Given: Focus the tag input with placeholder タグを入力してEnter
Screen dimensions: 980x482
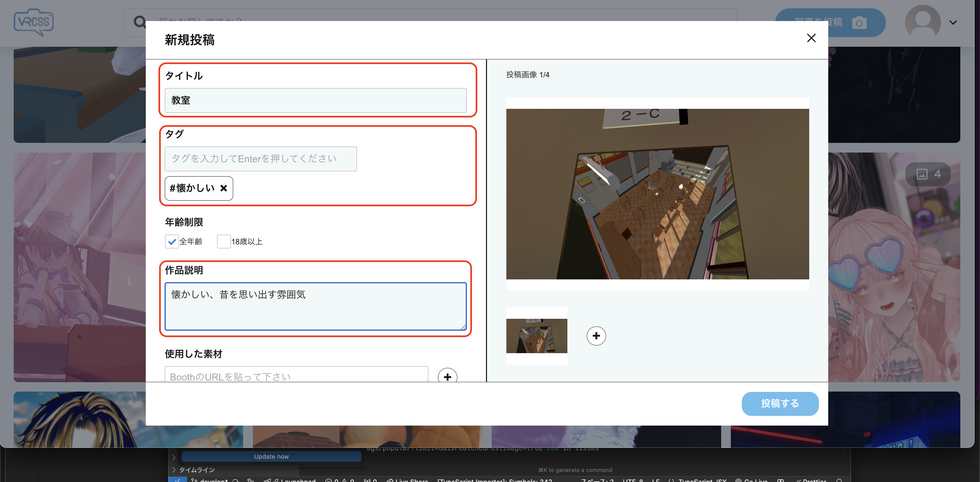Looking at the screenshot, I should coord(261,159).
